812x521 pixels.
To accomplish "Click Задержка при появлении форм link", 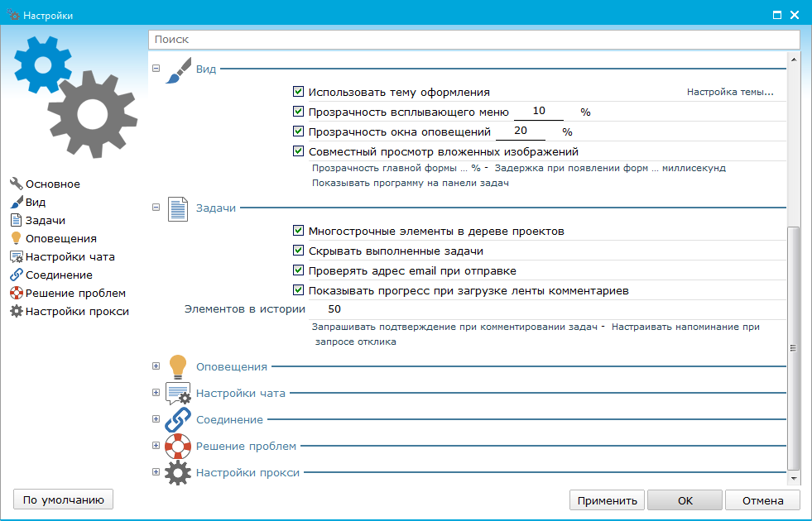I will click(x=610, y=168).
